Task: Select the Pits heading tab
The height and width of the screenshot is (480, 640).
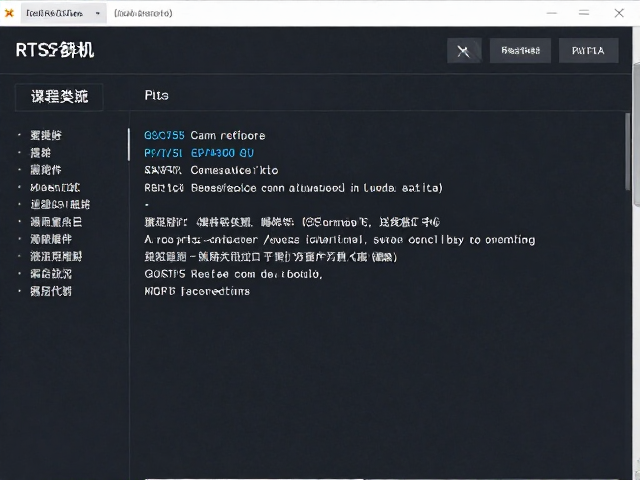Action: [156, 96]
